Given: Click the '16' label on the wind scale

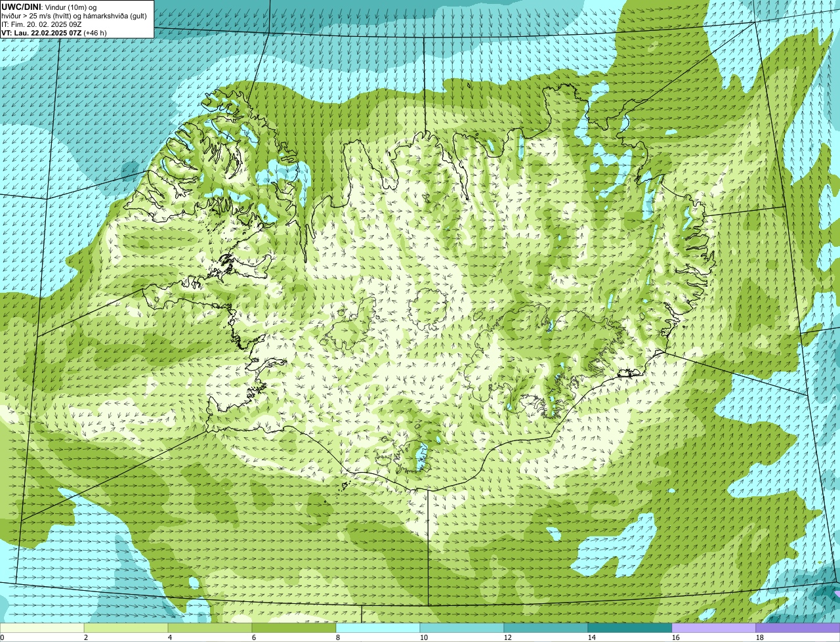Looking at the screenshot, I should point(676,637).
